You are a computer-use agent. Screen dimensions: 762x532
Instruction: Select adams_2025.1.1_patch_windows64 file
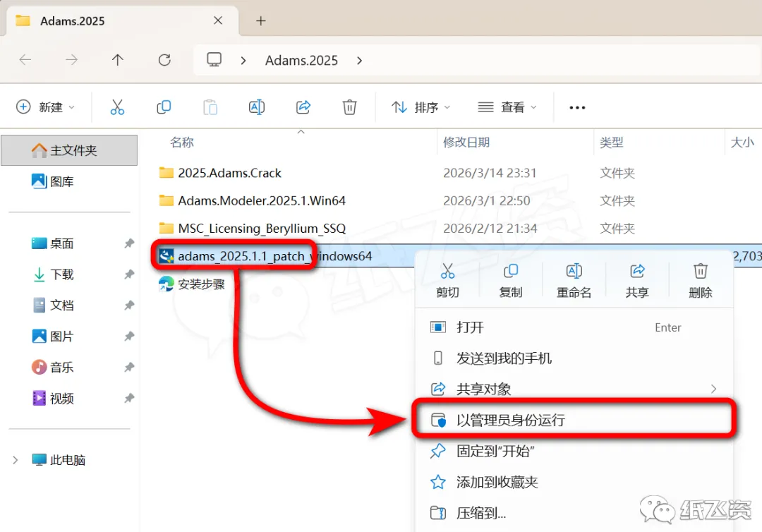[274, 256]
